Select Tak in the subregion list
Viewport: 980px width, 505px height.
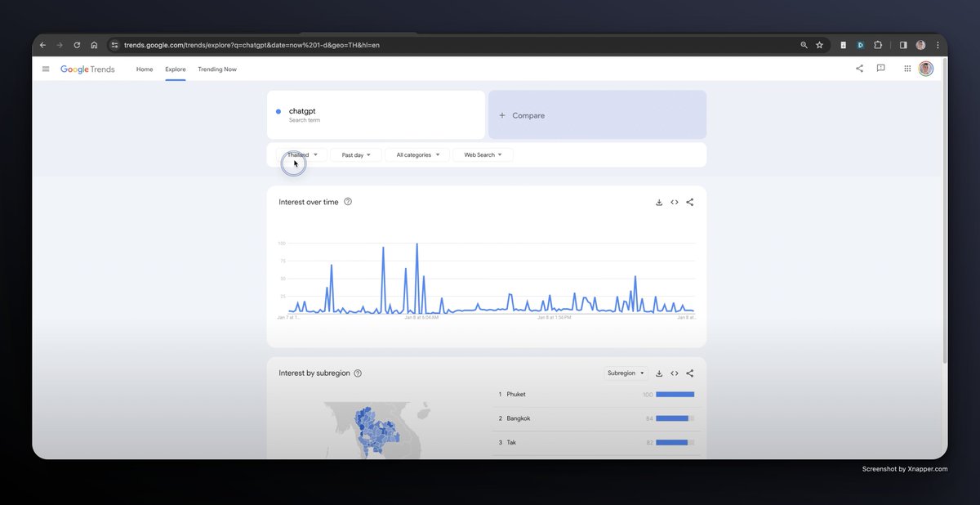(596, 442)
